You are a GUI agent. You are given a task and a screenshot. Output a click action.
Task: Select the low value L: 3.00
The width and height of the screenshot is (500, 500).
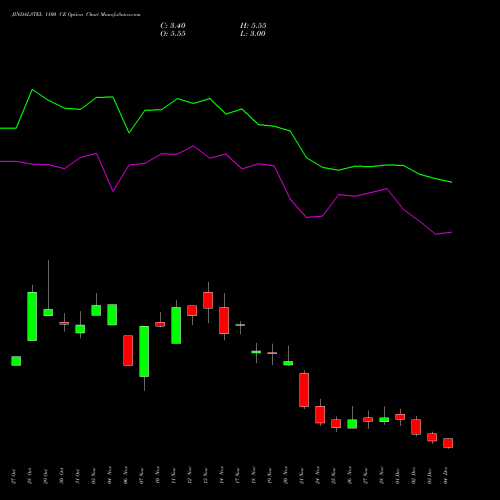(x=253, y=34)
